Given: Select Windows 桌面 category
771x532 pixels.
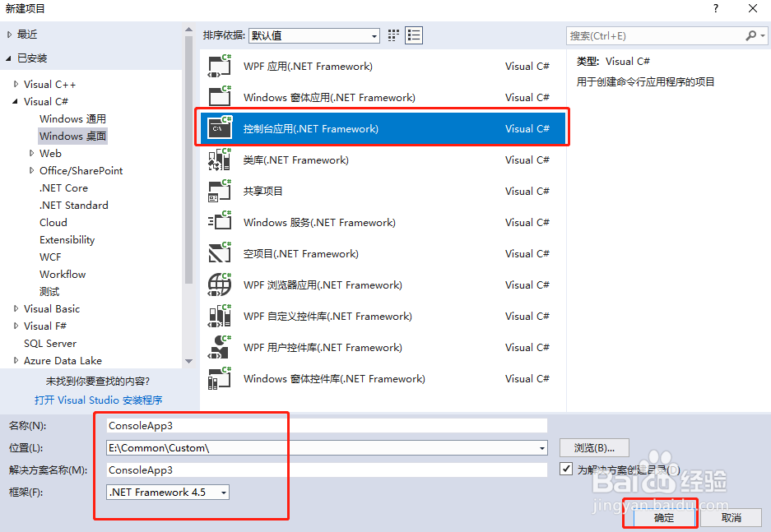Looking at the screenshot, I should click(72, 136).
